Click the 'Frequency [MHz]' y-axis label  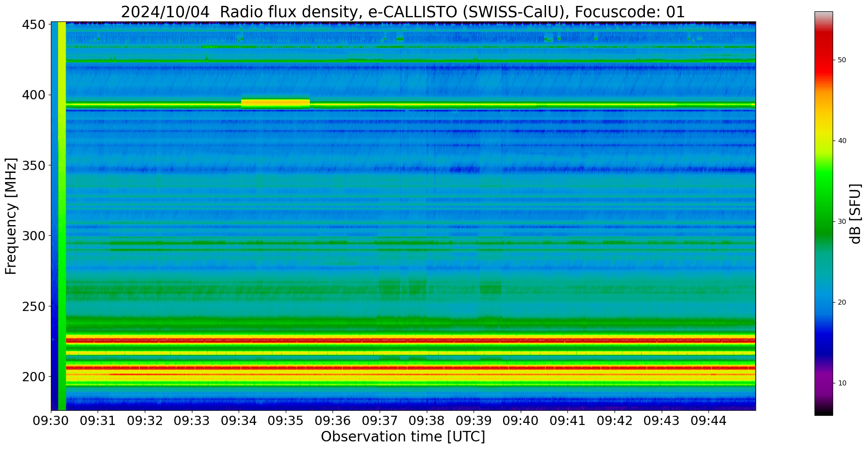pyautogui.click(x=11, y=216)
